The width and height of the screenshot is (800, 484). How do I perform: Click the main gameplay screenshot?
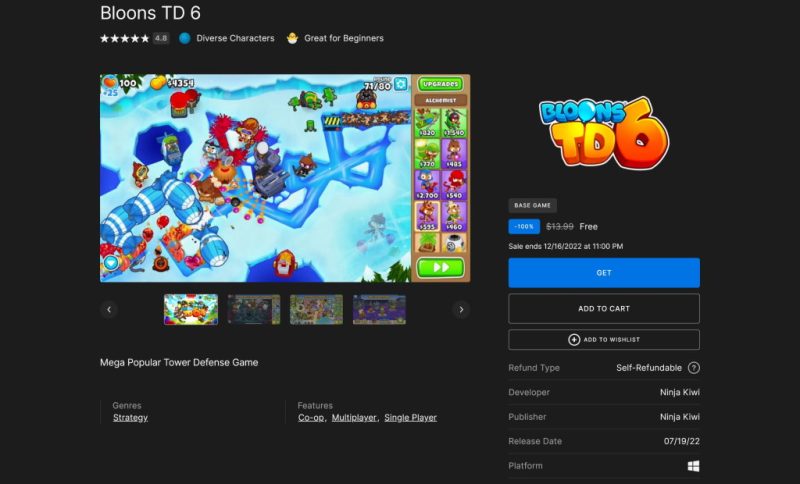coord(285,178)
